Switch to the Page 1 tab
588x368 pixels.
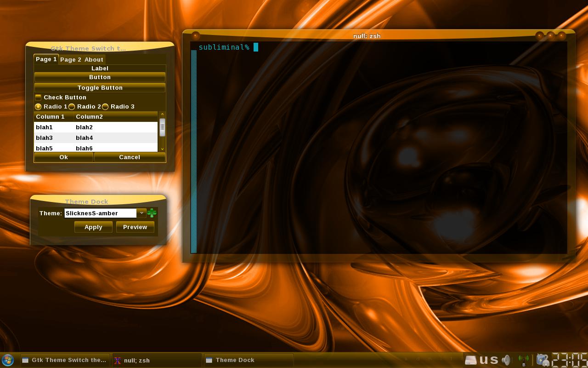click(46, 59)
